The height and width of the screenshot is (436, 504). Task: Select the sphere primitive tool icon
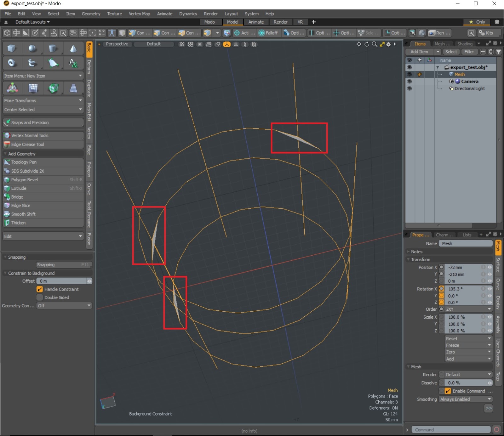click(x=32, y=48)
